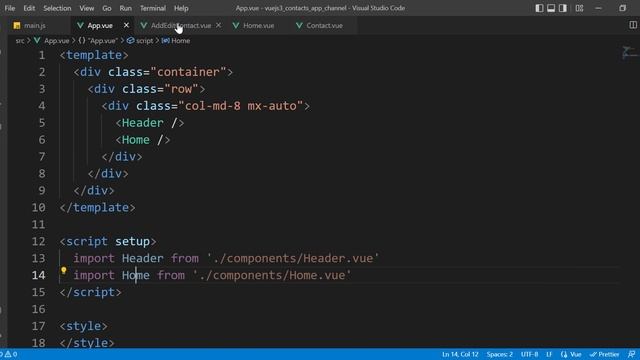Split the editor to the right

(633, 25)
